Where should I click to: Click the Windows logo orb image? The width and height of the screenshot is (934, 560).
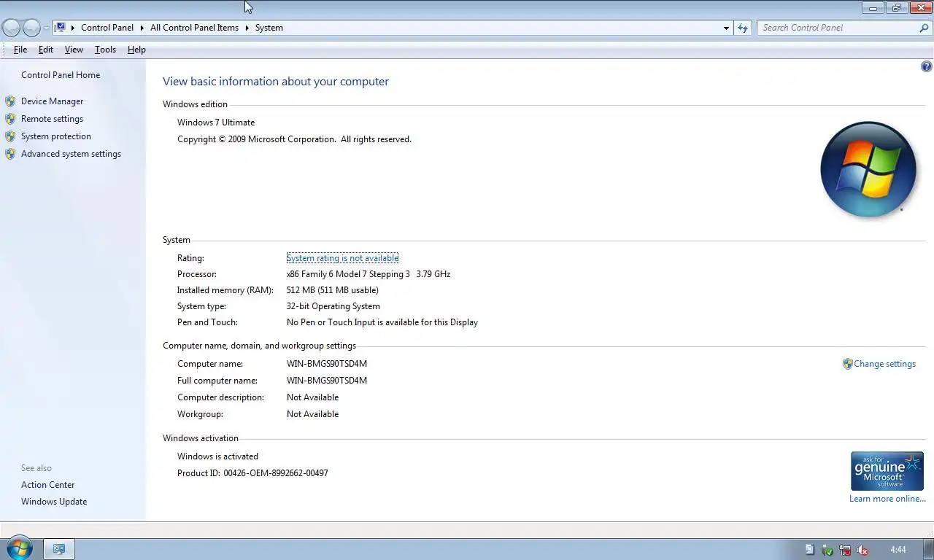868,169
